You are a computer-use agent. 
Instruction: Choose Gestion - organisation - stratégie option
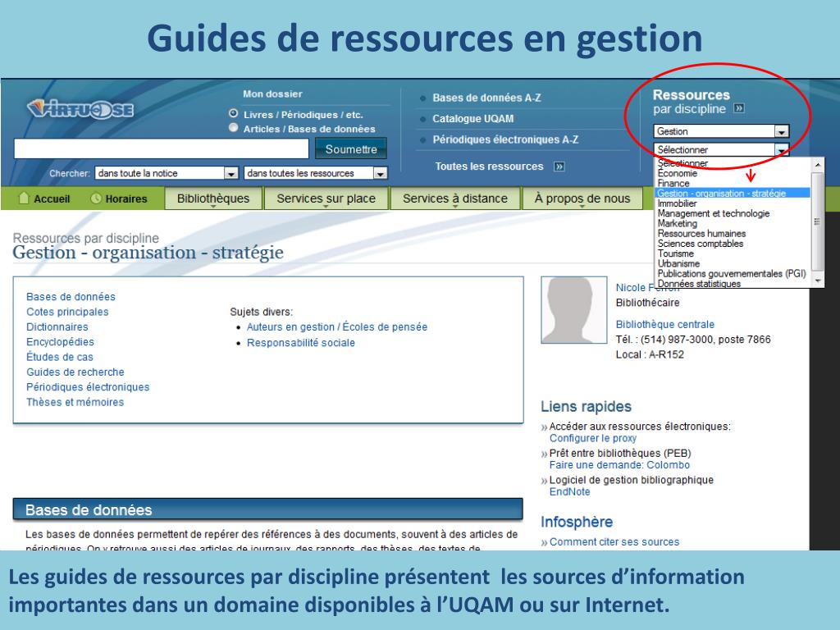tap(732, 194)
